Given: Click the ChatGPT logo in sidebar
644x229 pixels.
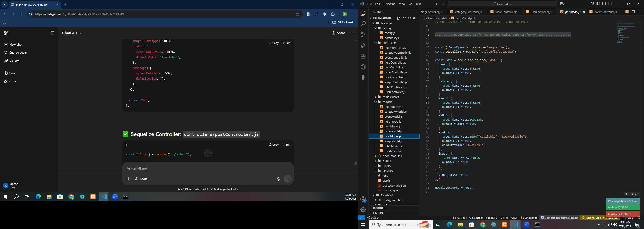Looking at the screenshot, I should click(x=6, y=33).
